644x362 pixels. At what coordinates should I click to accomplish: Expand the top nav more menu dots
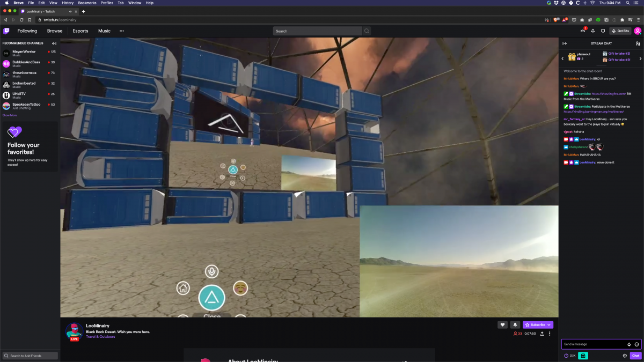(122, 31)
